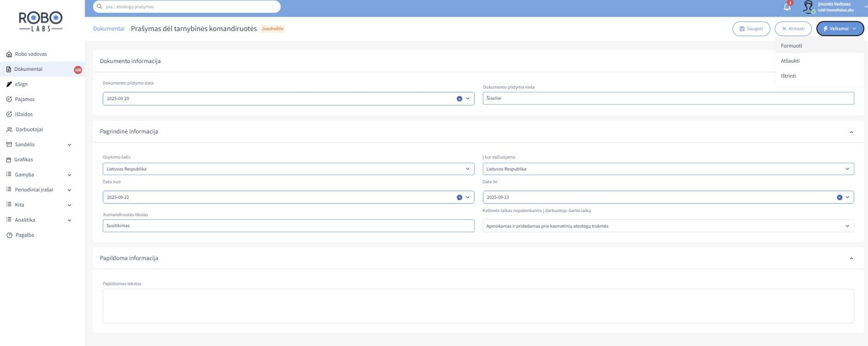Click the search magnifier icon

coord(99,7)
